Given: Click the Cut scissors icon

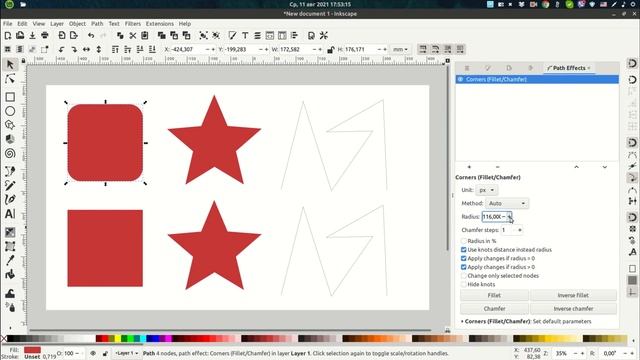Looking at the screenshot, I should point(133,36).
